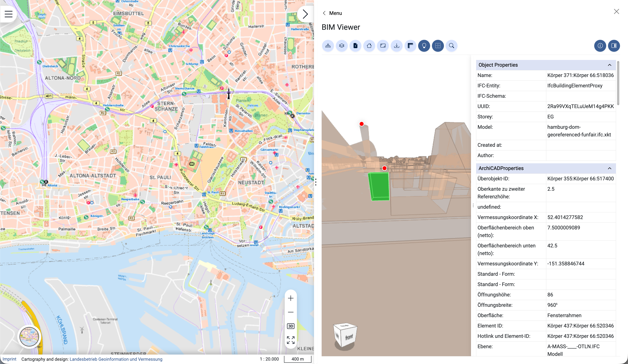Toggle the dotted grid selection tool
The width and height of the screenshot is (628, 364).
pos(438,46)
